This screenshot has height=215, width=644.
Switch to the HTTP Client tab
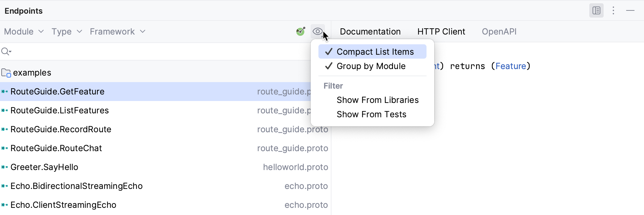(x=441, y=32)
